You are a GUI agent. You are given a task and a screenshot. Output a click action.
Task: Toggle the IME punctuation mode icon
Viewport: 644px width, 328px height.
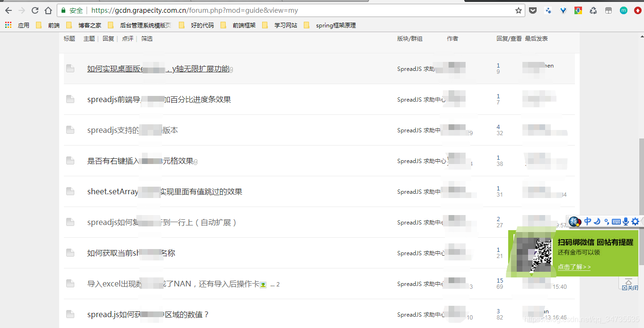[x=607, y=222]
